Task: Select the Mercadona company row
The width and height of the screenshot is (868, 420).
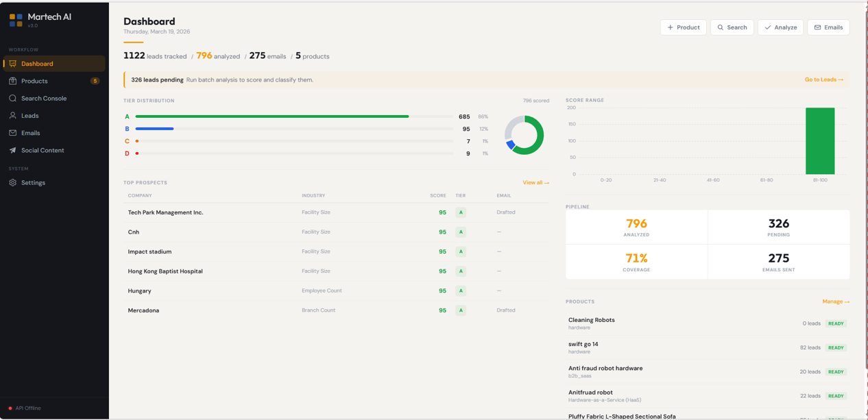Action: 336,310
